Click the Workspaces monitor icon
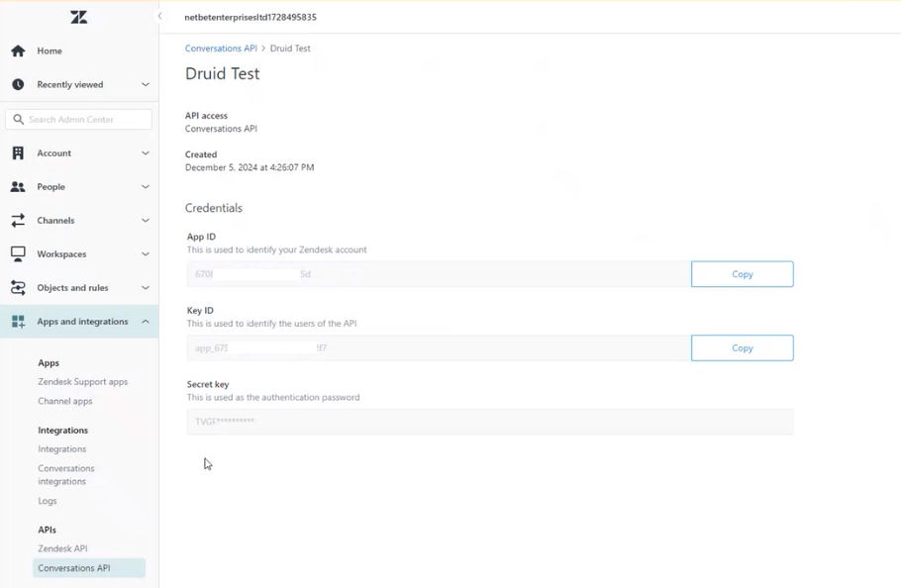 [x=18, y=254]
